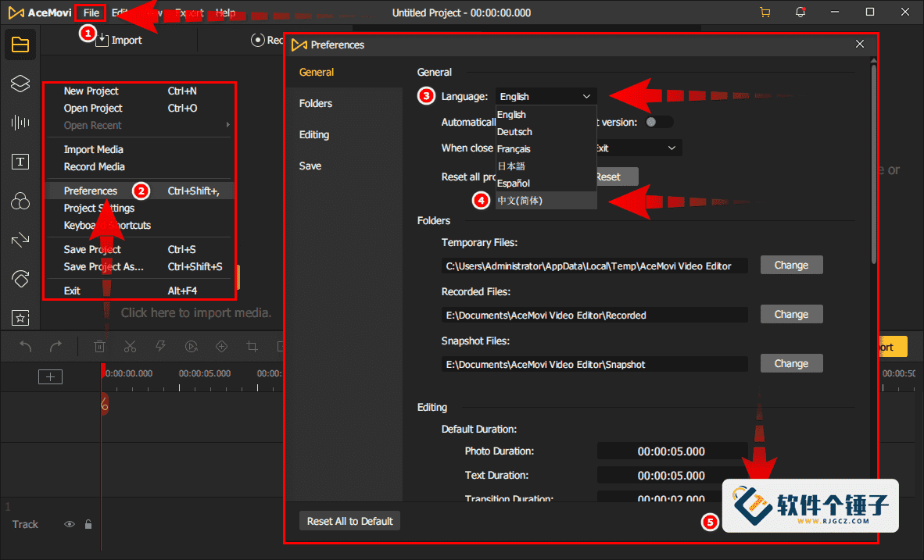Image resolution: width=924 pixels, height=560 pixels.
Task: Open the Audio waveform panel in sidebar
Action: 20,123
